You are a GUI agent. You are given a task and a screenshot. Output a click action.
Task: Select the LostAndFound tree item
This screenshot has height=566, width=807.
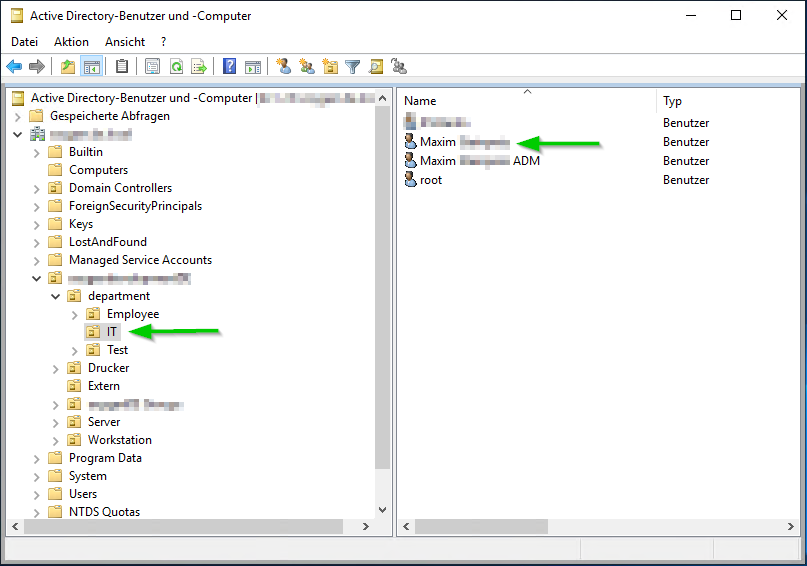point(108,242)
